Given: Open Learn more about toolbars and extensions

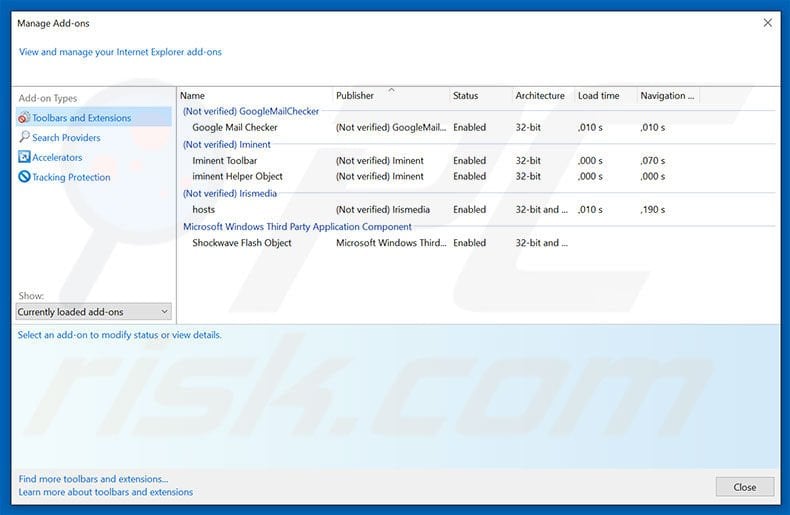Looking at the screenshot, I should 106,492.
